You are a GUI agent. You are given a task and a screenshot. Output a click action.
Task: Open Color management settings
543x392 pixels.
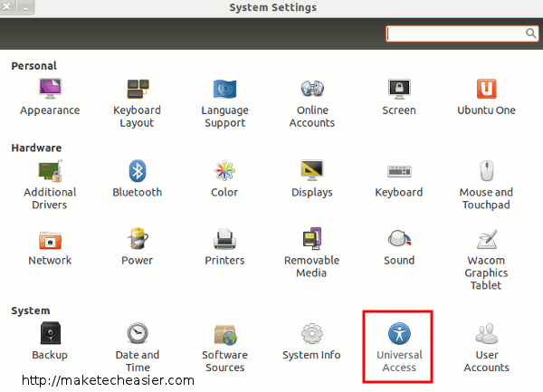224,178
